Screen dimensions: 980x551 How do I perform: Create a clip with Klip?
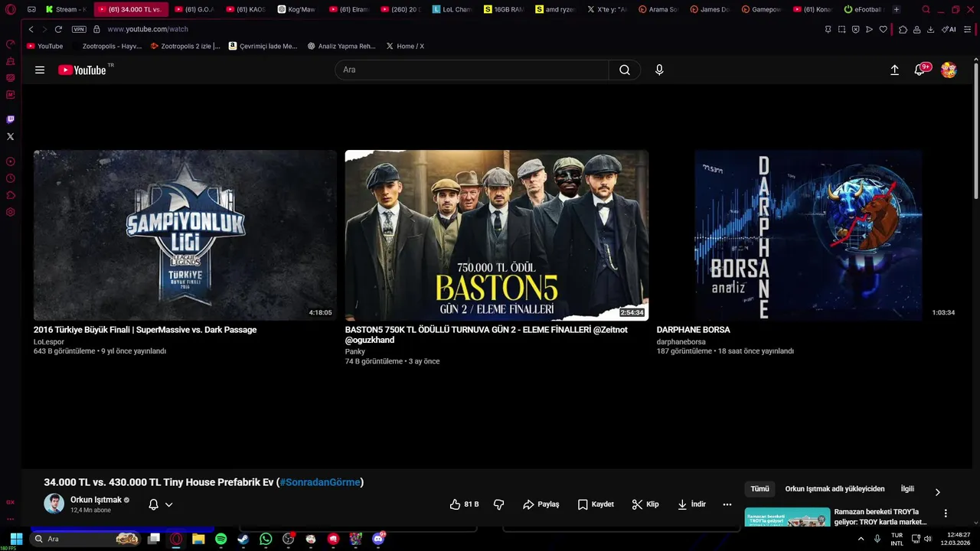click(645, 504)
